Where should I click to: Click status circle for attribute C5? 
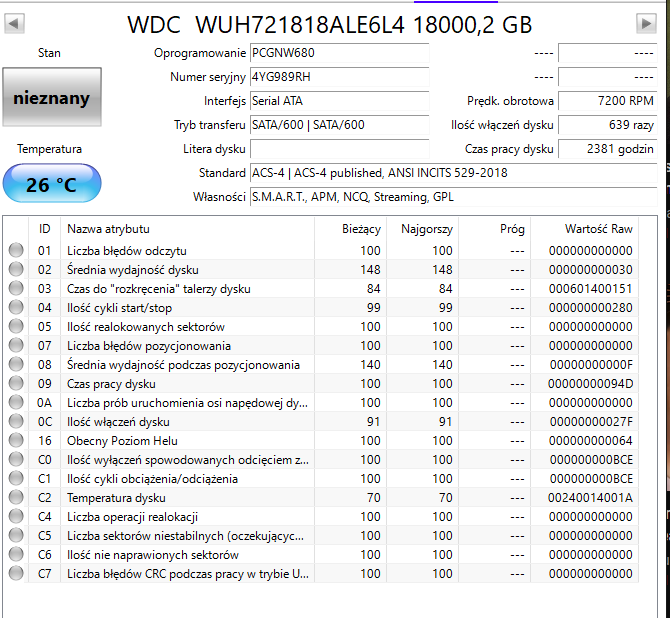pyautogui.click(x=16, y=535)
